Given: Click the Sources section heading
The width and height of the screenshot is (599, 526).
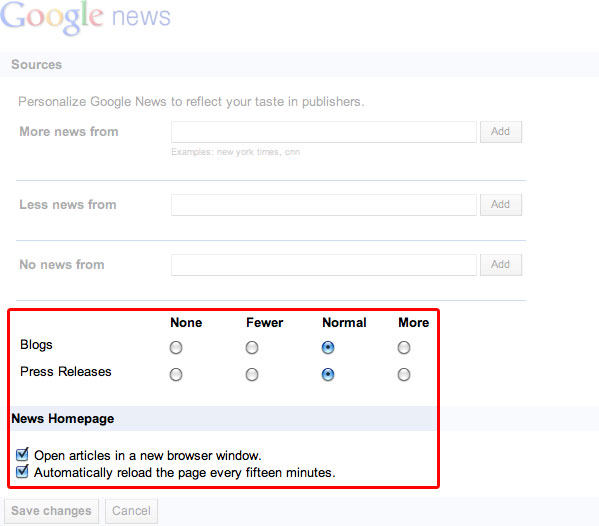Looking at the screenshot, I should tap(37, 65).
